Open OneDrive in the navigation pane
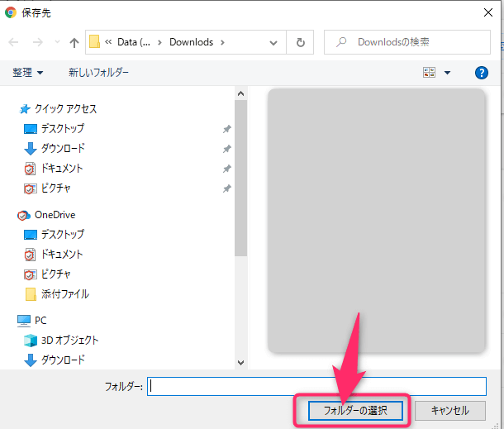The height and width of the screenshot is (429, 504). [55, 215]
